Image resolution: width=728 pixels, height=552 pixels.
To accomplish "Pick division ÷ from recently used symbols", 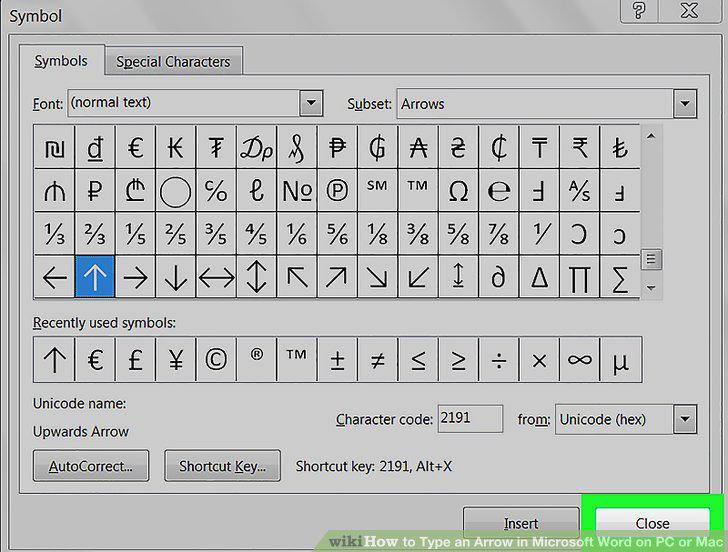I will tap(499, 360).
